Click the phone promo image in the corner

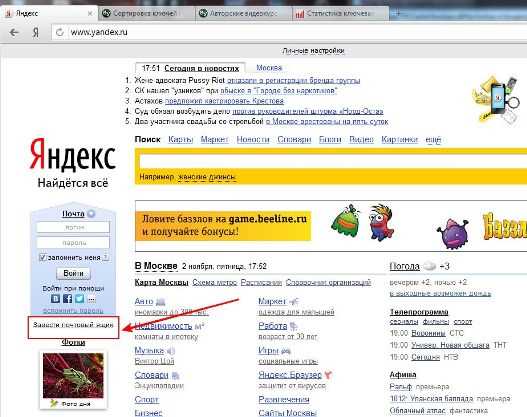[x=497, y=99]
